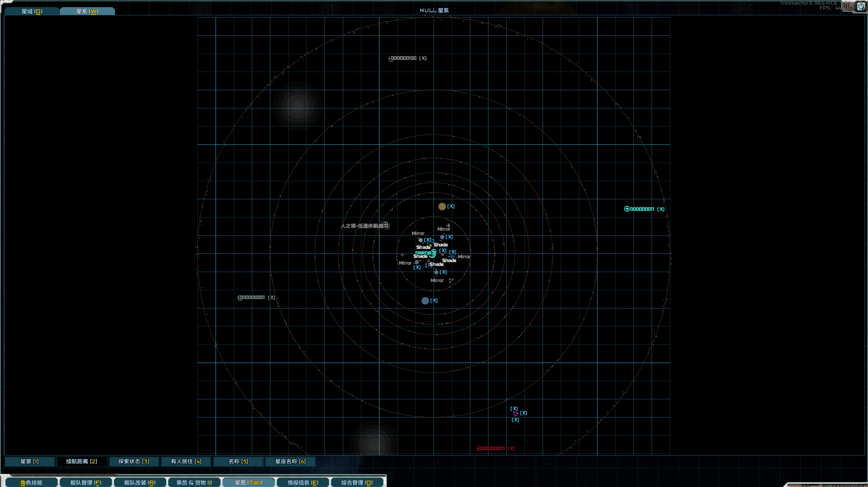
Task: Enable the 续航距离 [2] range overlay
Action: click(81, 461)
